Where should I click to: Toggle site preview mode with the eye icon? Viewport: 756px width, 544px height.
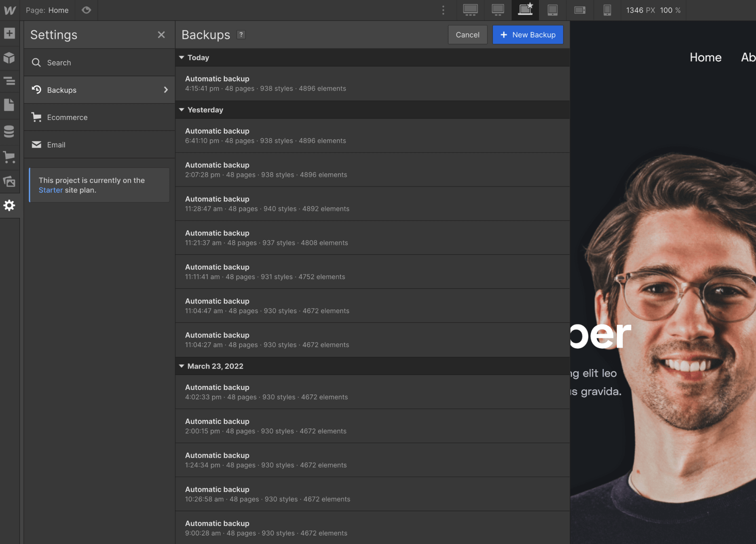(86, 10)
